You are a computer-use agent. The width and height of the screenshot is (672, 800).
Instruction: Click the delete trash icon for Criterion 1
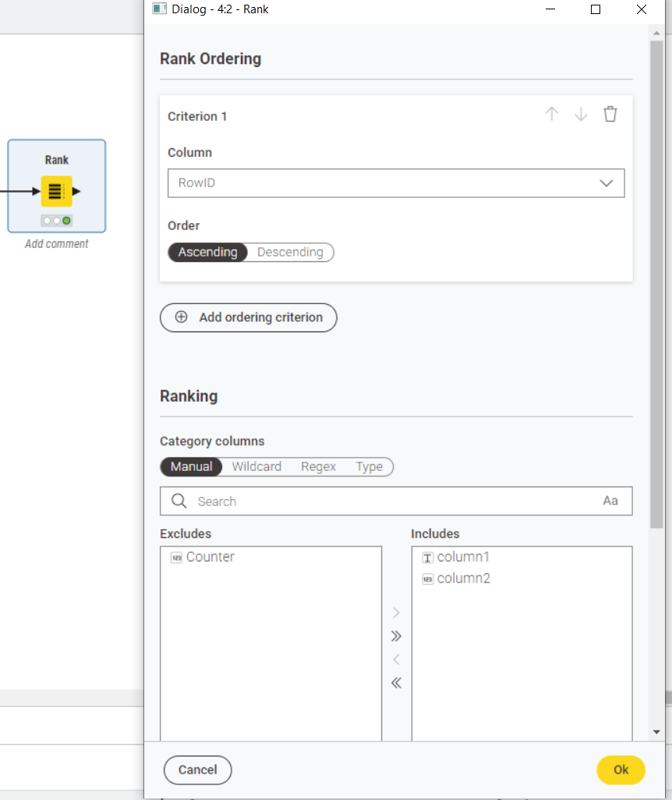(610, 115)
